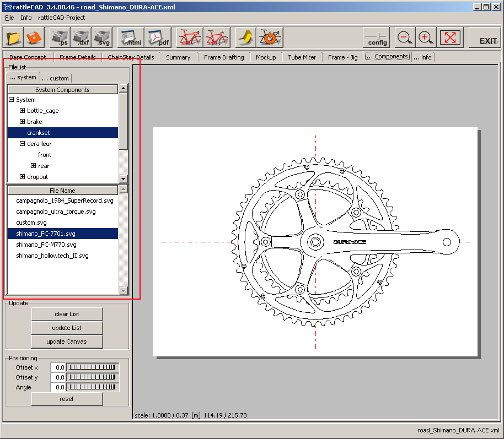The height and width of the screenshot is (439, 504).
Task: Expand the dropout tree node
Action: pyautogui.click(x=22, y=177)
